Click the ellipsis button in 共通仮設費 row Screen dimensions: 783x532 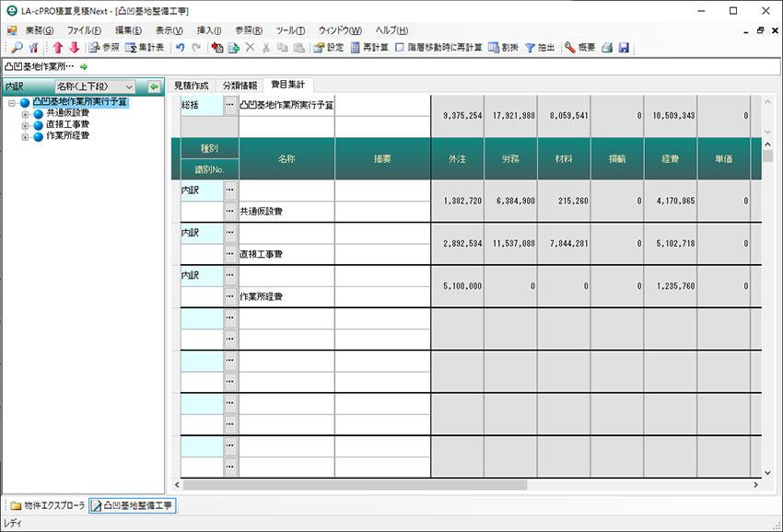[230, 211]
